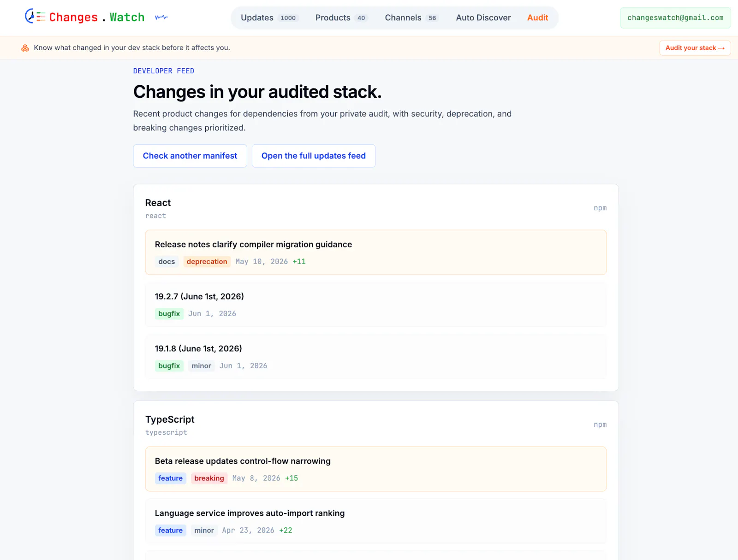
Task: Open the 19.1.8 (June 1st, 2026) entry
Action: pos(376,357)
